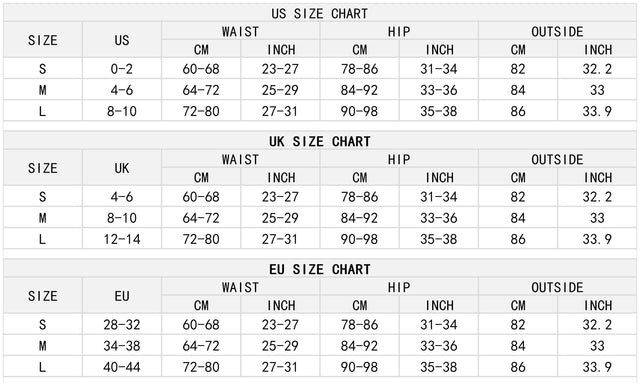Click EU size 28-32 cell
640x386 pixels.
point(122,324)
